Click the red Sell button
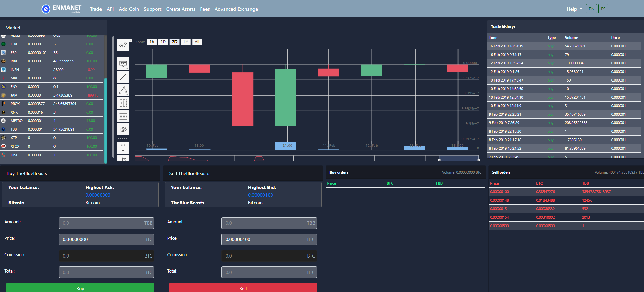 pos(243,288)
